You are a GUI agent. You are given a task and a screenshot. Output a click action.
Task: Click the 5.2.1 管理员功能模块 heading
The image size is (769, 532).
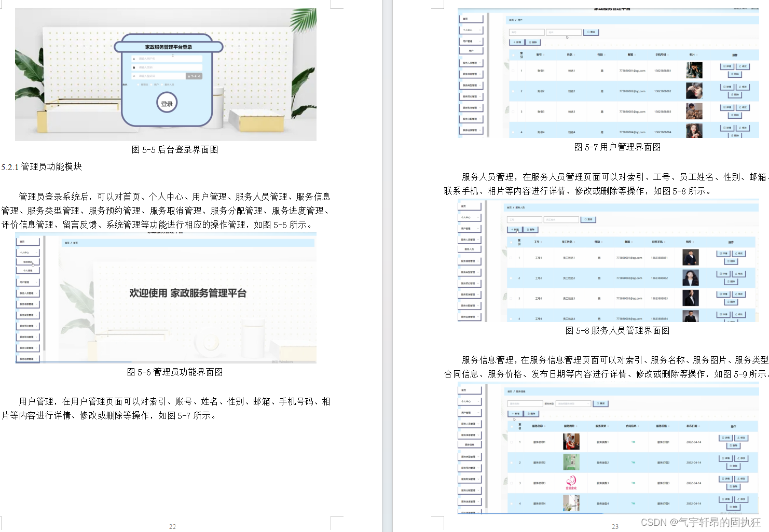(x=42, y=166)
